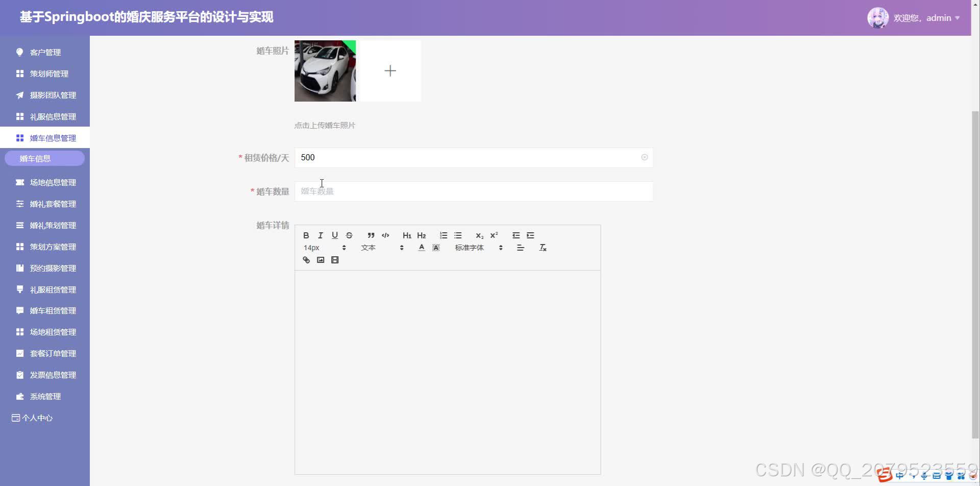Click the upload area to add 婚车照片

[389, 70]
